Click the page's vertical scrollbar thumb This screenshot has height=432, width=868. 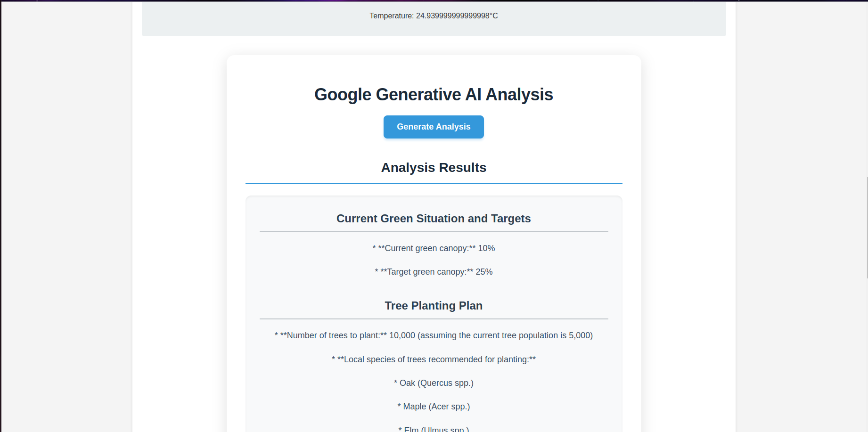pos(867,228)
